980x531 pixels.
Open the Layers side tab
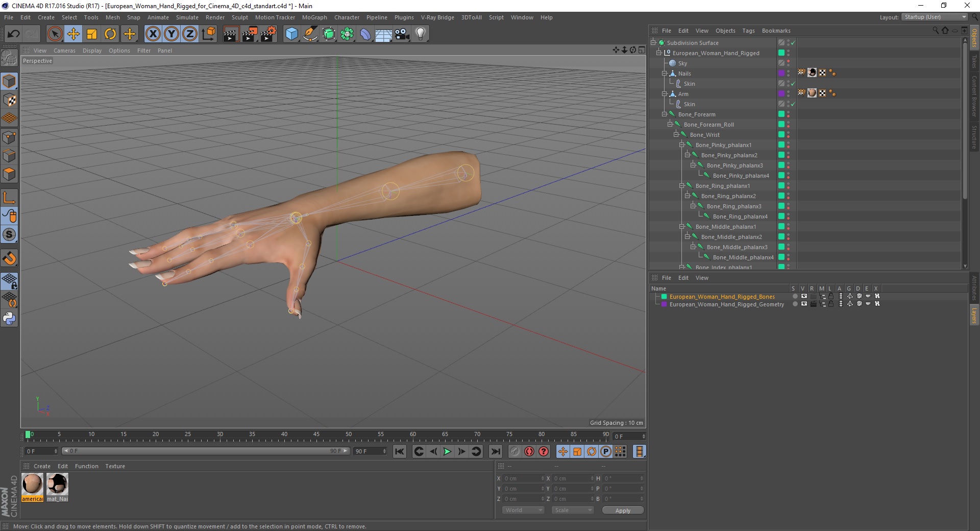coord(974,315)
